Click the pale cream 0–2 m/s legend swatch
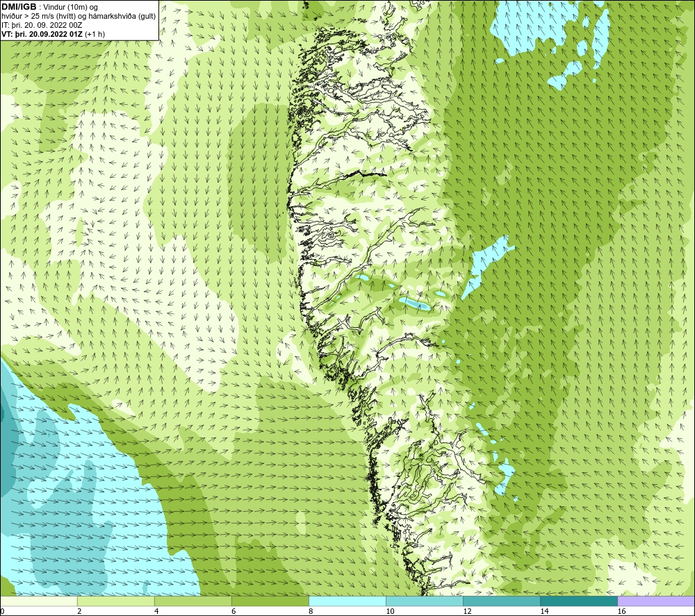The image size is (695, 616). coord(39,601)
